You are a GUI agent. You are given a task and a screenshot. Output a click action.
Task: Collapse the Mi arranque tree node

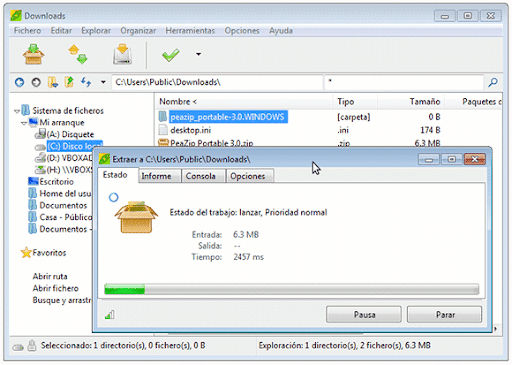pyautogui.click(x=24, y=123)
